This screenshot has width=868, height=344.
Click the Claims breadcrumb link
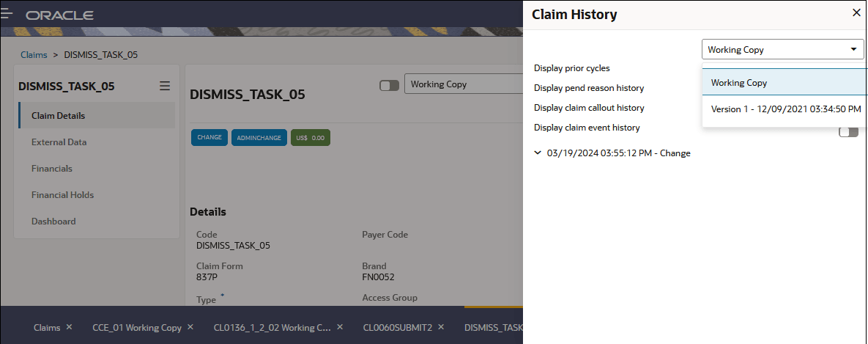pyautogui.click(x=34, y=55)
